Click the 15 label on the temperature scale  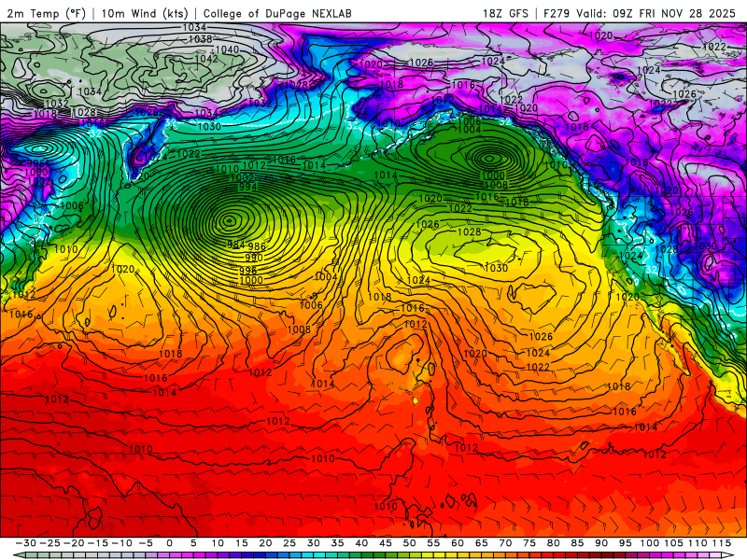(242, 543)
